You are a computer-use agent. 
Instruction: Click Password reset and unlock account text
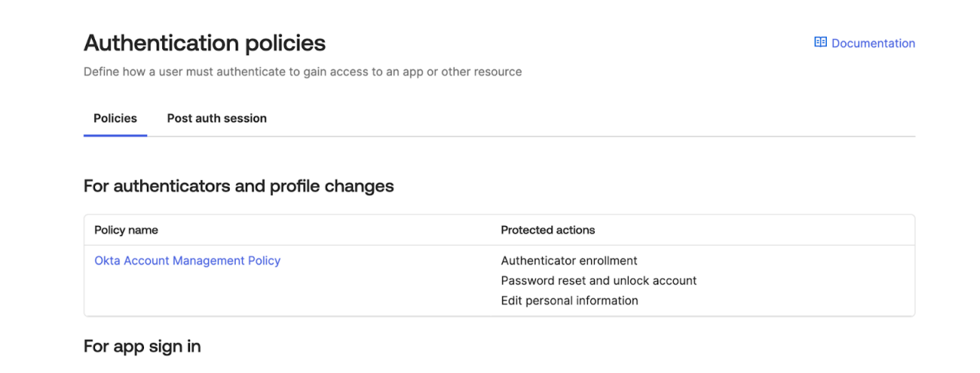599,281
